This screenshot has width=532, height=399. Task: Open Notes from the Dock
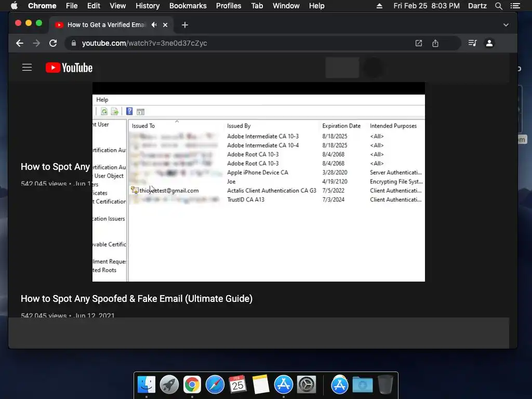tap(261, 384)
